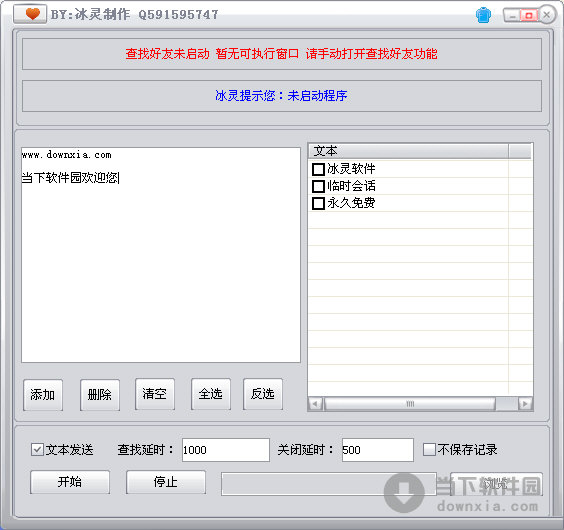564x530 pixels.
Task: Minimize the window
Action: pos(512,15)
